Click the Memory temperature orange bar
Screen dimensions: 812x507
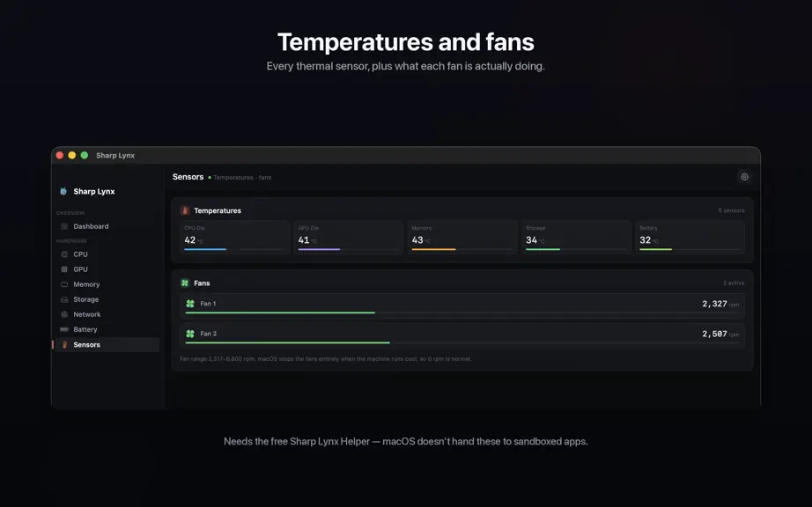point(433,249)
